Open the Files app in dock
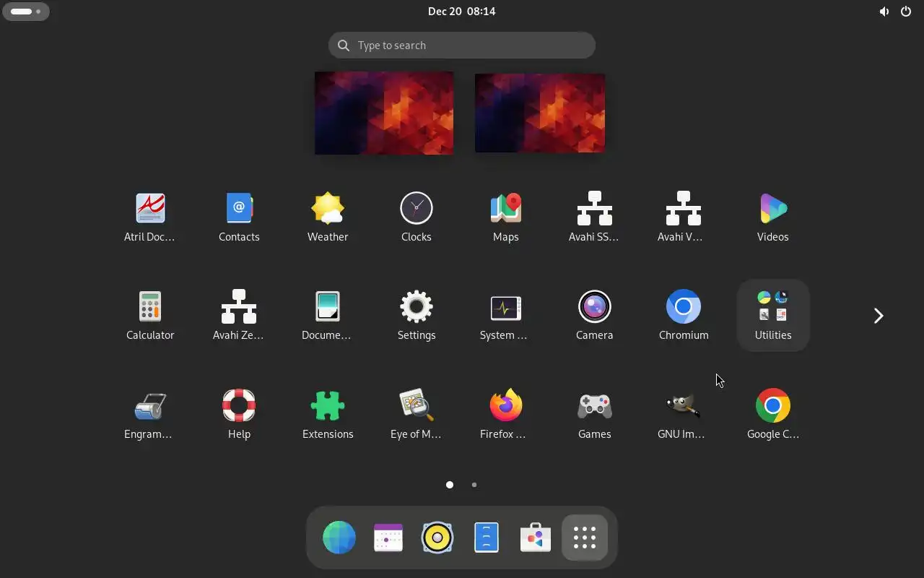 (487, 538)
